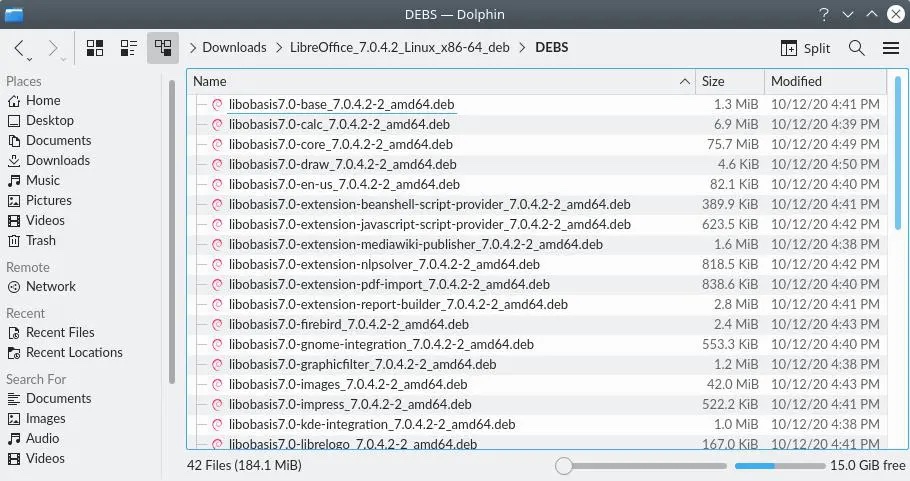
Task: Select the extension-pdf-import deb file
Action: [389, 284]
